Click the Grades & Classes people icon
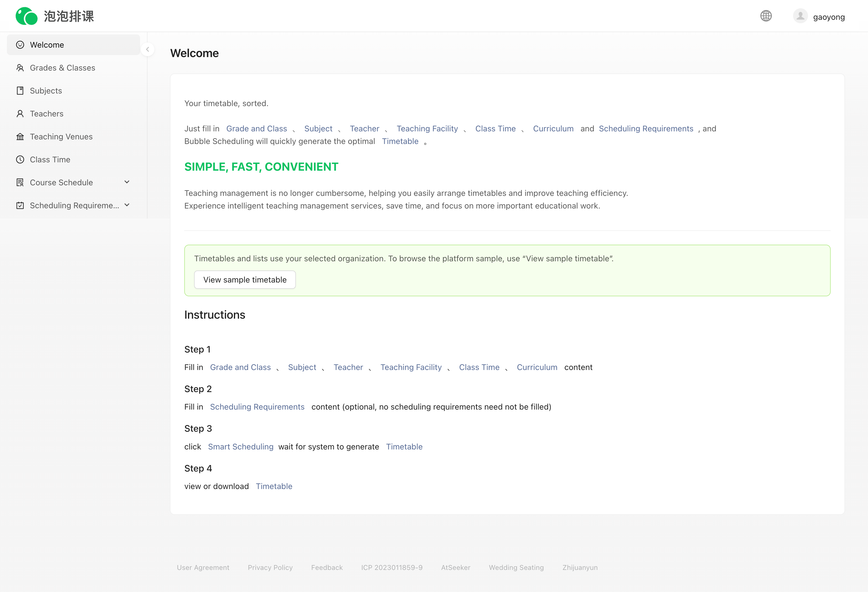Image resolution: width=868 pixels, height=592 pixels. coord(20,68)
